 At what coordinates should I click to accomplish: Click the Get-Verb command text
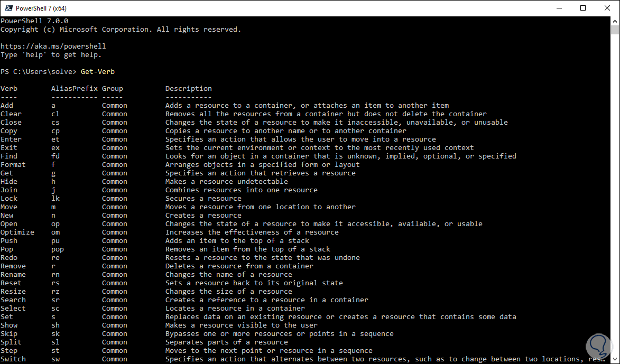click(98, 71)
